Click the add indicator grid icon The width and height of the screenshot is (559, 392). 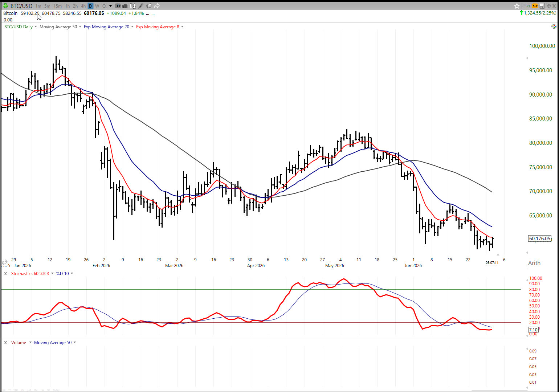click(133, 6)
